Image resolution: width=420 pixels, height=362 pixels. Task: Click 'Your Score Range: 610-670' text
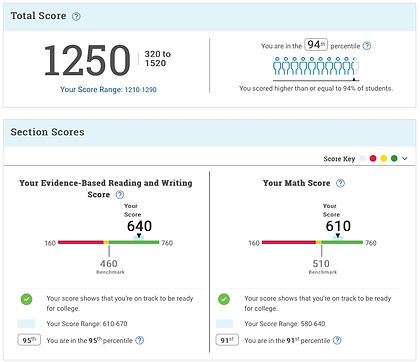point(87,324)
